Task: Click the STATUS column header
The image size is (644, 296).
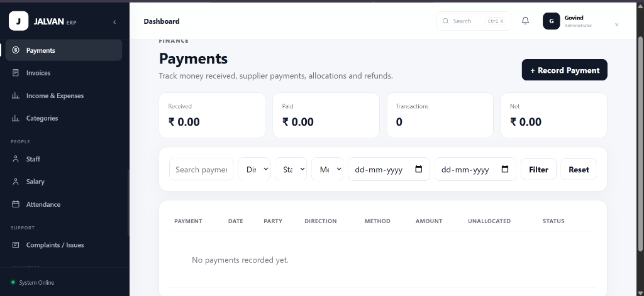Action: coord(553,221)
